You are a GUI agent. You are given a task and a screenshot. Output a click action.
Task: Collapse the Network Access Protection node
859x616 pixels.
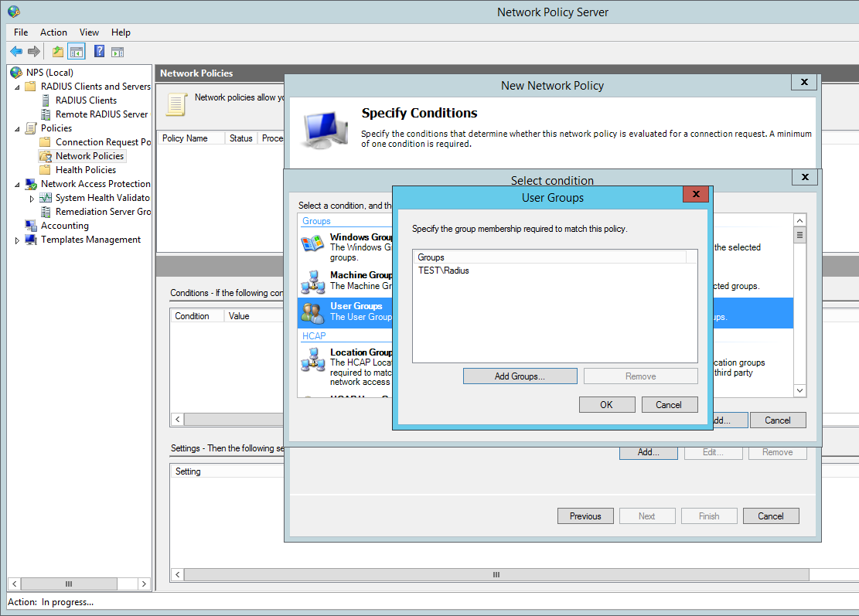point(17,185)
